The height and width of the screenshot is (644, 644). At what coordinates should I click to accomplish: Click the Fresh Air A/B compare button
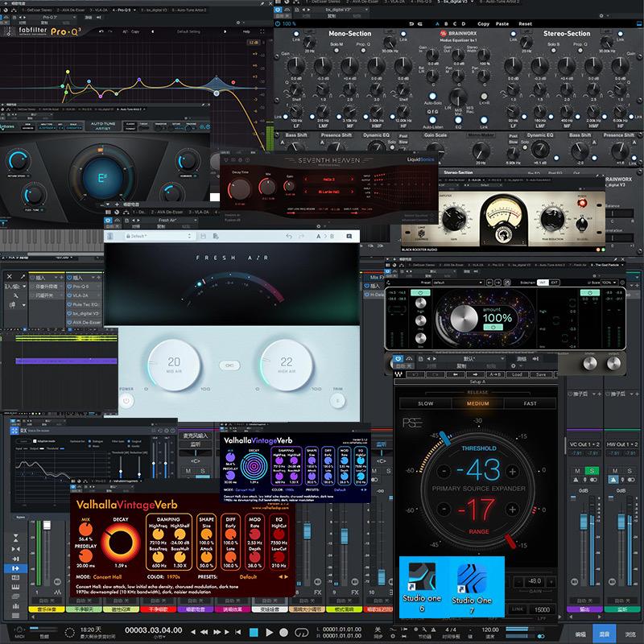(x=326, y=236)
